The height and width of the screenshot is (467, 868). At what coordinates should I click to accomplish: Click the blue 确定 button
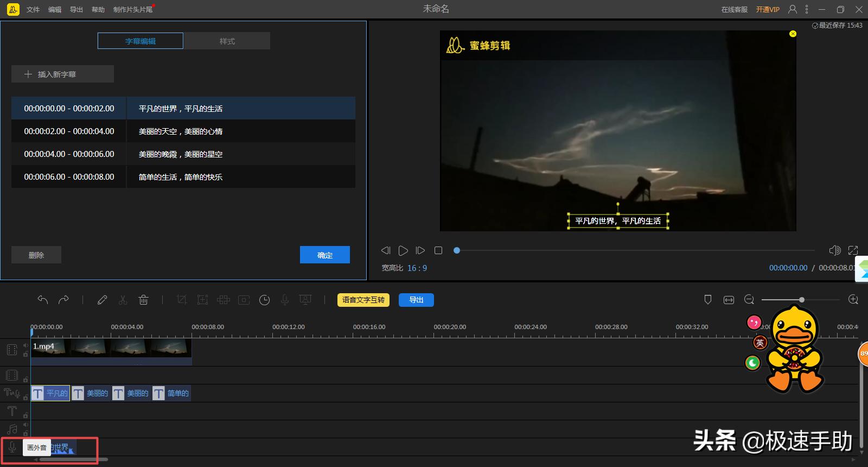click(324, 255)
